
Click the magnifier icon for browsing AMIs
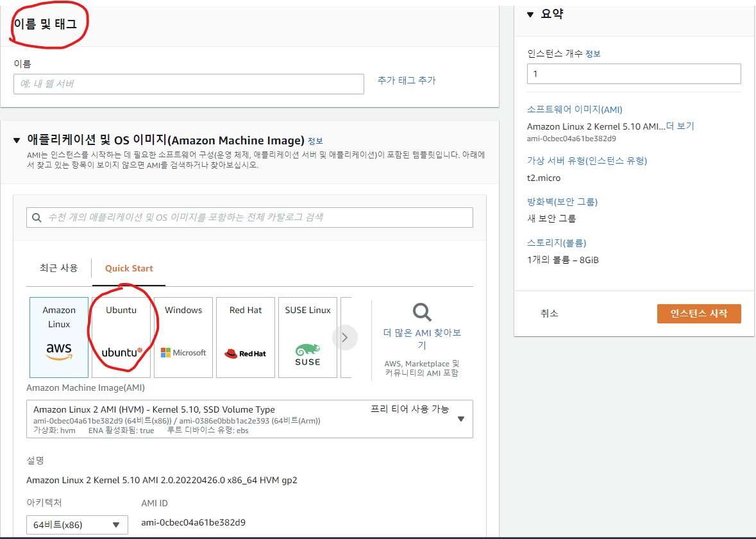pyautogui.click(x=422, y=312)
